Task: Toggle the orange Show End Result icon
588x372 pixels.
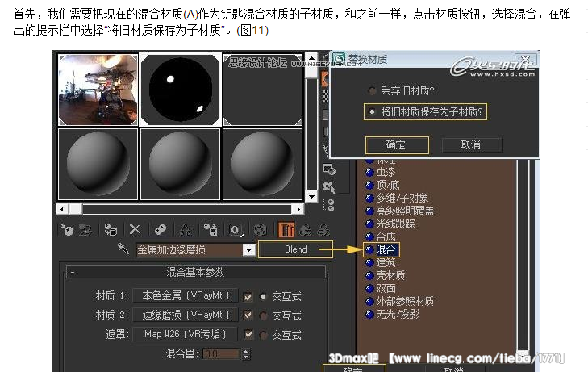Action: coord(286,229)
